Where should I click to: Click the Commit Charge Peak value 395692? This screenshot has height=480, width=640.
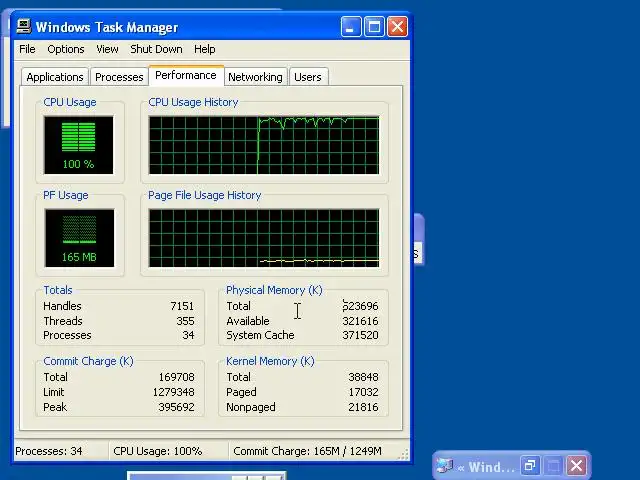pyautogui.click(x=177, y=407)
